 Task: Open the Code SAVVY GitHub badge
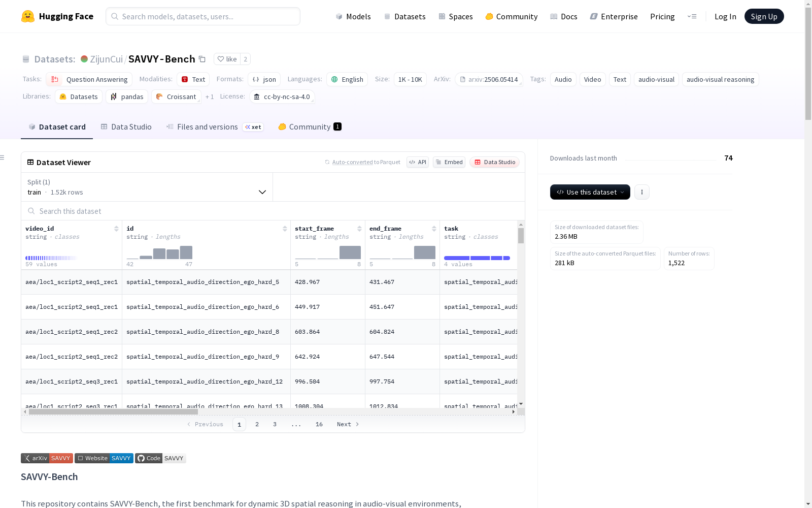(x=160, y=458)
